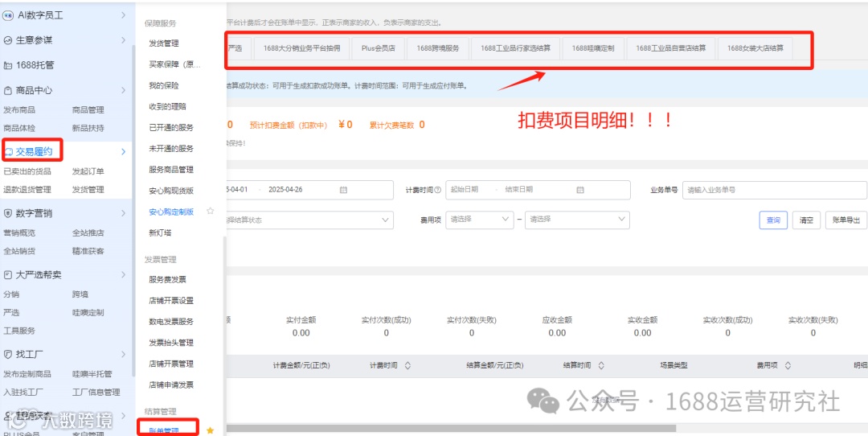Switch to the 1688女装大店结算 tab
Screen dimensions: 868x436
755,48
